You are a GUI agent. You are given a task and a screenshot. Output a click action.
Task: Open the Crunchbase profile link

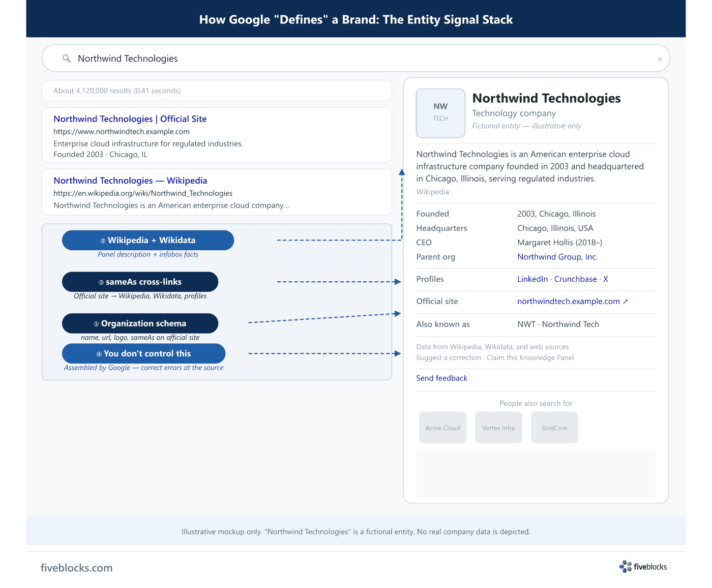pos(575,279)
